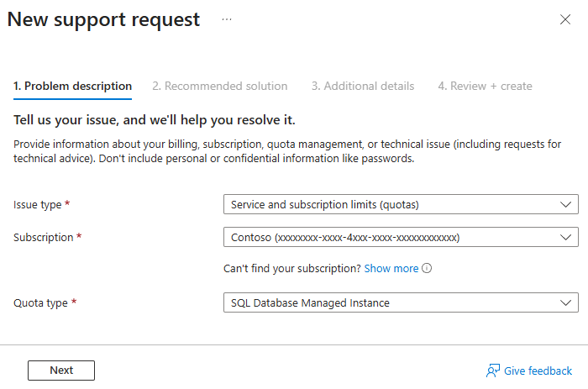This screenshot has height=389, width=588.
Task: Open the SQL Database Managed Instance dropdown
Action: [400, 302]
